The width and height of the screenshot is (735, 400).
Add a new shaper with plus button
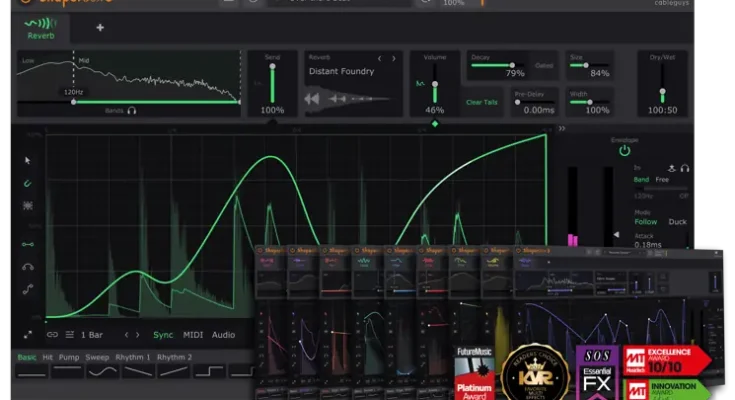[99, 27]
